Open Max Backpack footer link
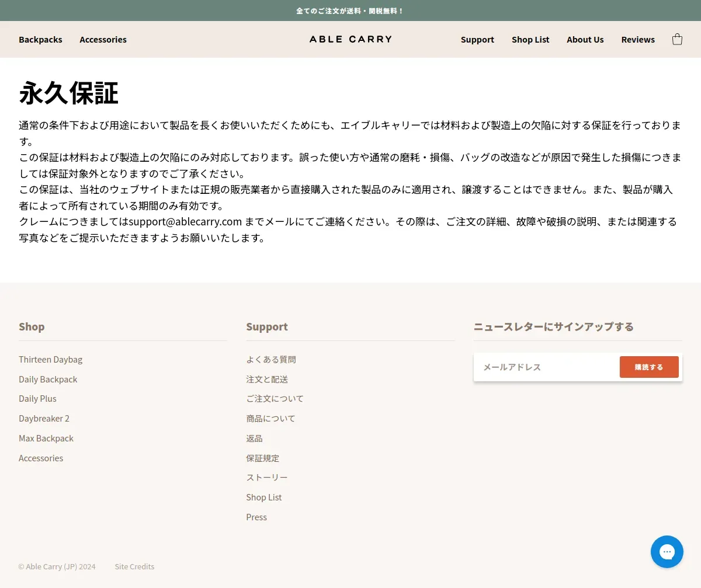701x588 pixels. coord(46,439)
